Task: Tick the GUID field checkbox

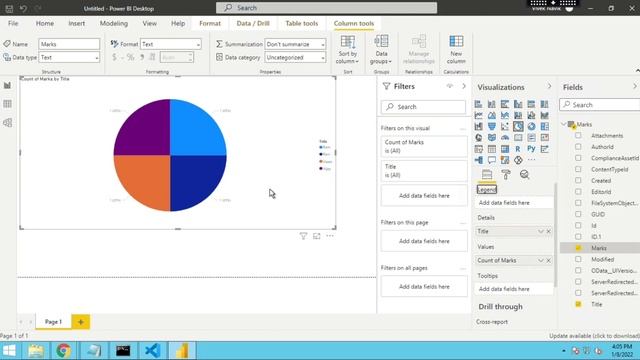Action: 578,214
